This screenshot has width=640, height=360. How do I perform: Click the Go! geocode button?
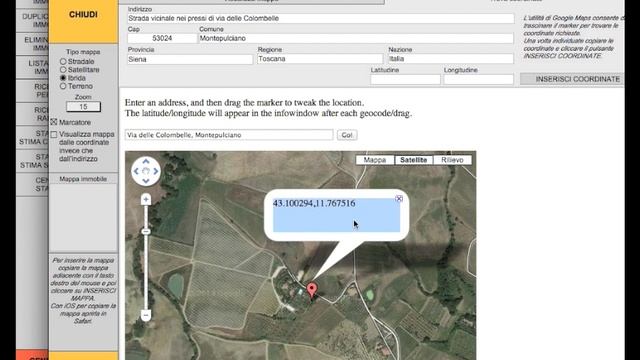click(347, 135)
